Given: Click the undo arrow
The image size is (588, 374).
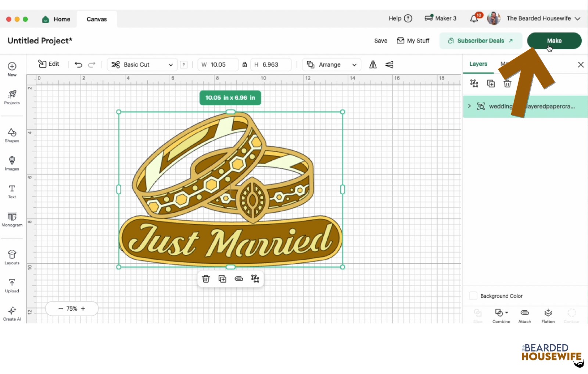Looking at the screenshot, I should [x=78, y=65].
